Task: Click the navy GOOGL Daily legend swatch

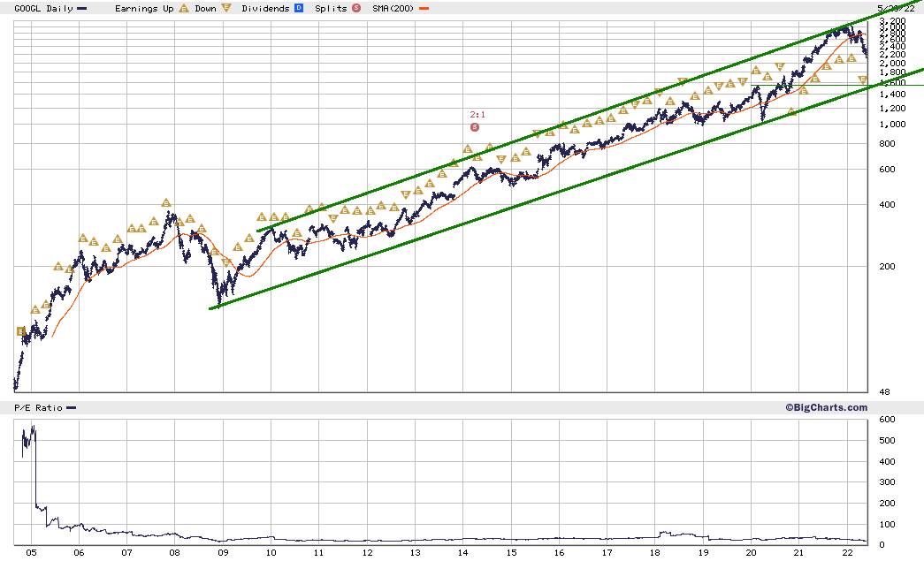Action: click(x=82, y=9)
